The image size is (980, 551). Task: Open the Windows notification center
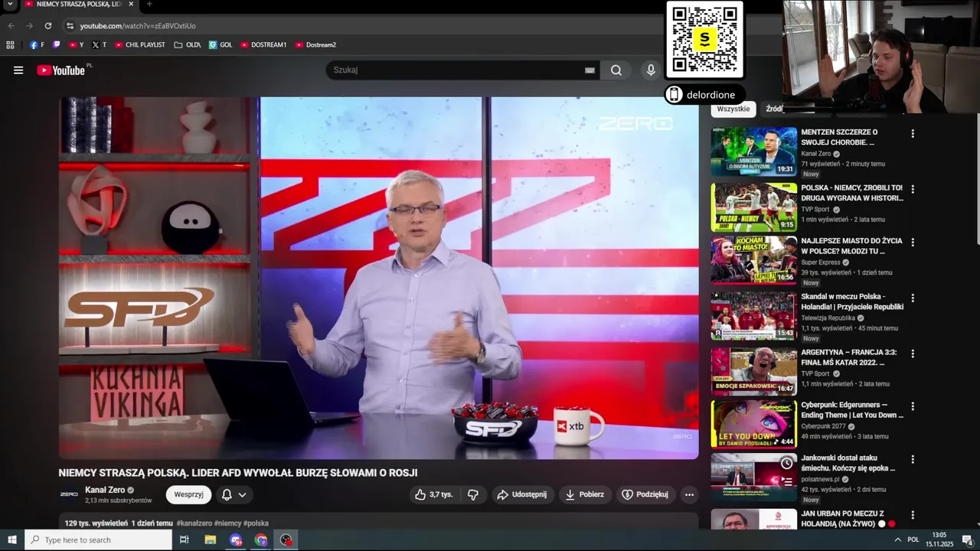967,540
